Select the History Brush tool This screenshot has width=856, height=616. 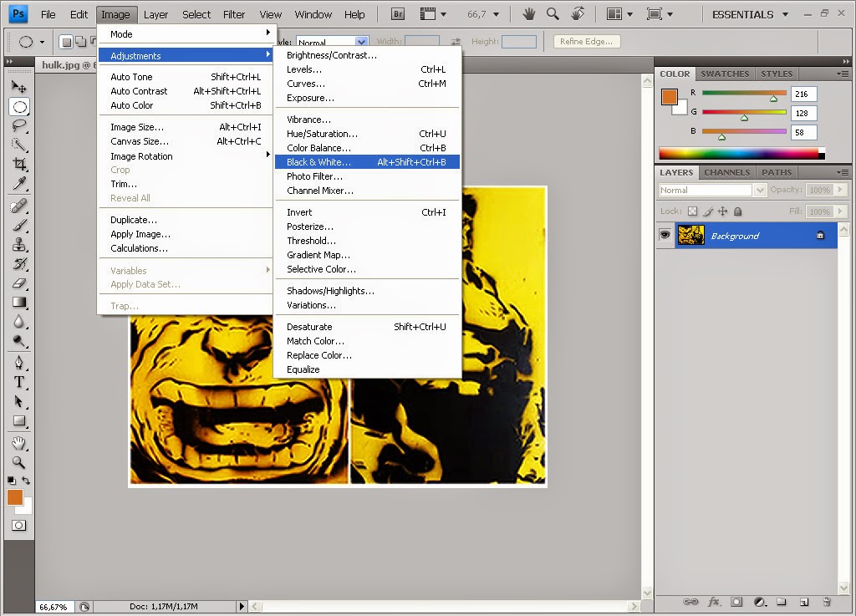click(x=19, y=263)
